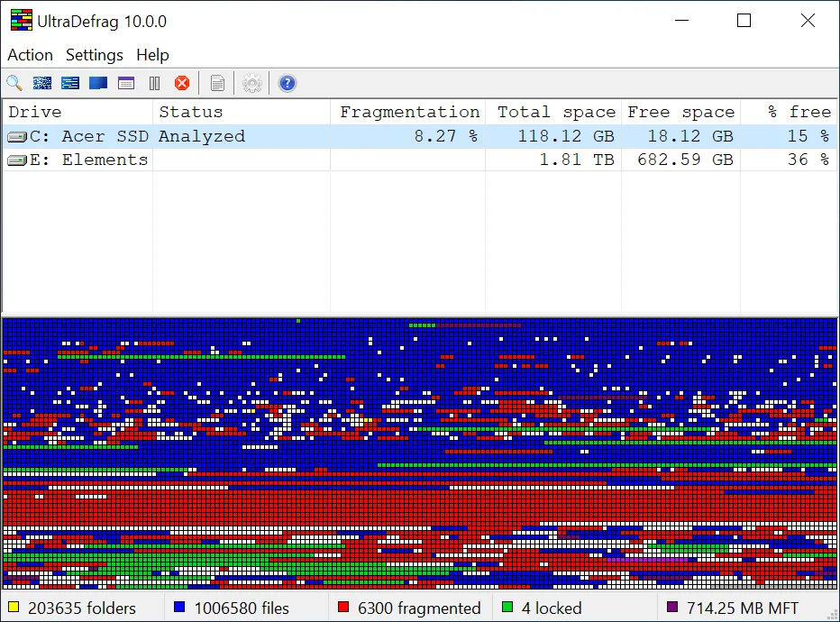Stop processing using the red stop icon
840x622 pixels.
coord(182,83)
